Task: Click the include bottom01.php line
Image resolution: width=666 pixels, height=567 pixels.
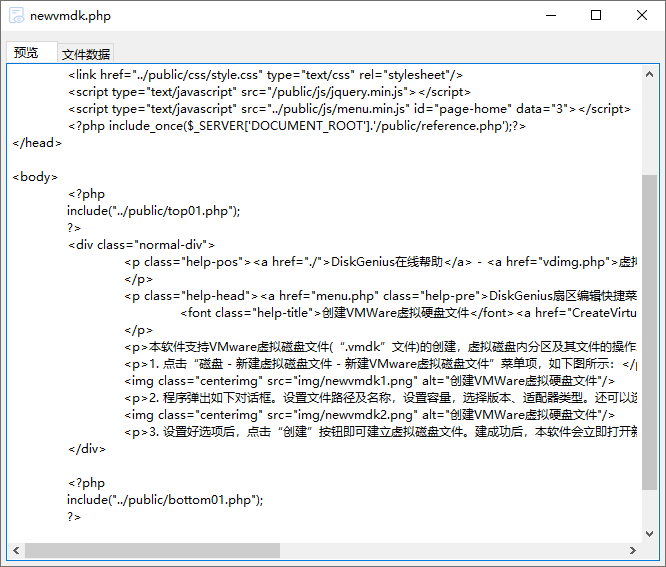Action: coord(165,499)
